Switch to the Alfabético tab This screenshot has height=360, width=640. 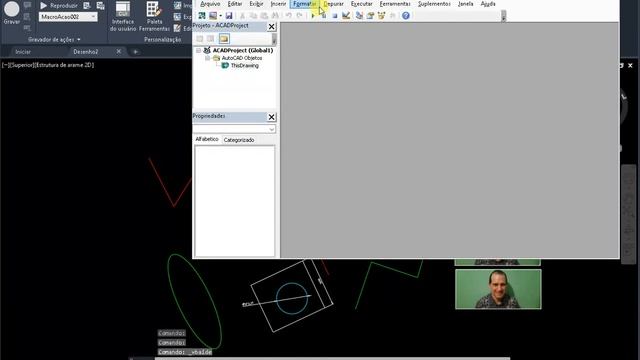pos(207,139)
